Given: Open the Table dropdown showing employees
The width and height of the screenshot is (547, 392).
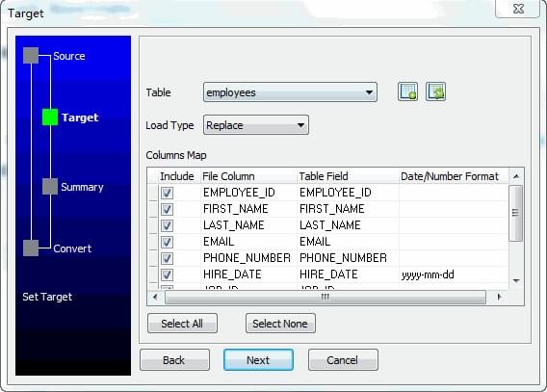Looking at the screenshot, I should tap(290, 92).
